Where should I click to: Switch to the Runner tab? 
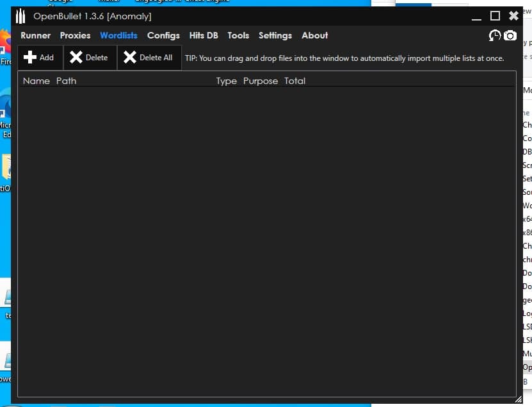[35, 36]
